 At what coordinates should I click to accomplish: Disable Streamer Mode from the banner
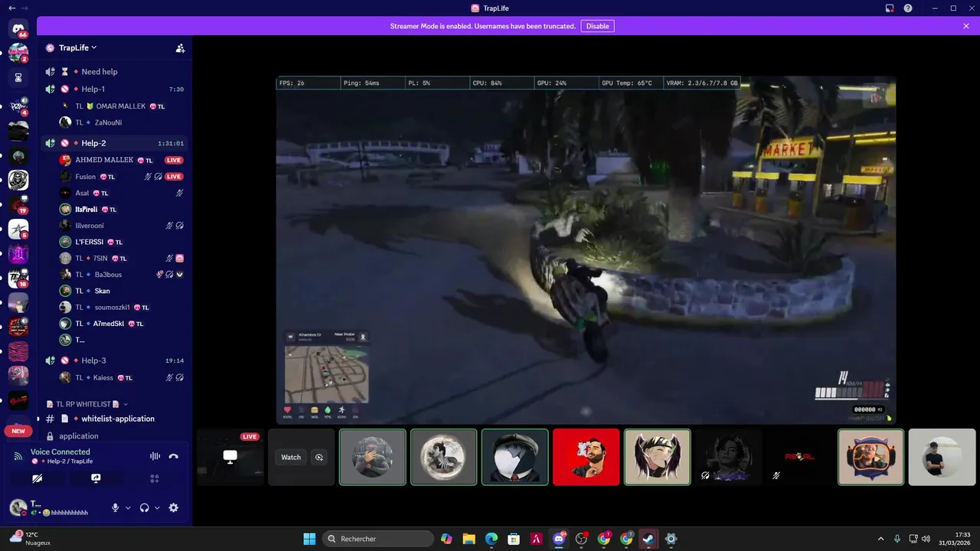[597, 26]
